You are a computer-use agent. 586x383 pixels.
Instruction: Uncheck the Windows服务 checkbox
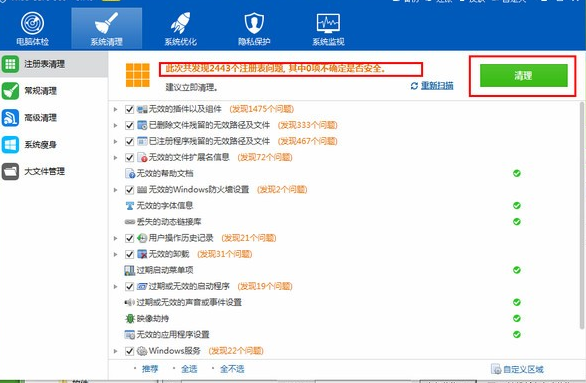129,351
